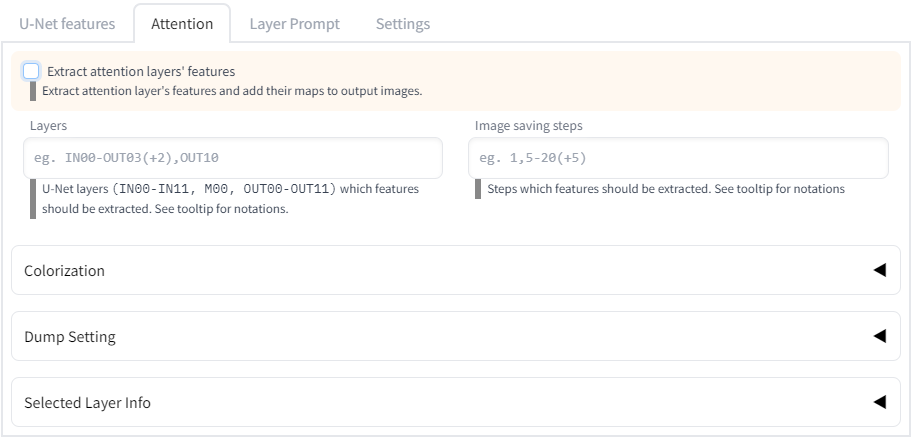Click the "Steps which features should be extracted" hint
The height and width of the screenshot is (442, 913).
coord(666,189)
